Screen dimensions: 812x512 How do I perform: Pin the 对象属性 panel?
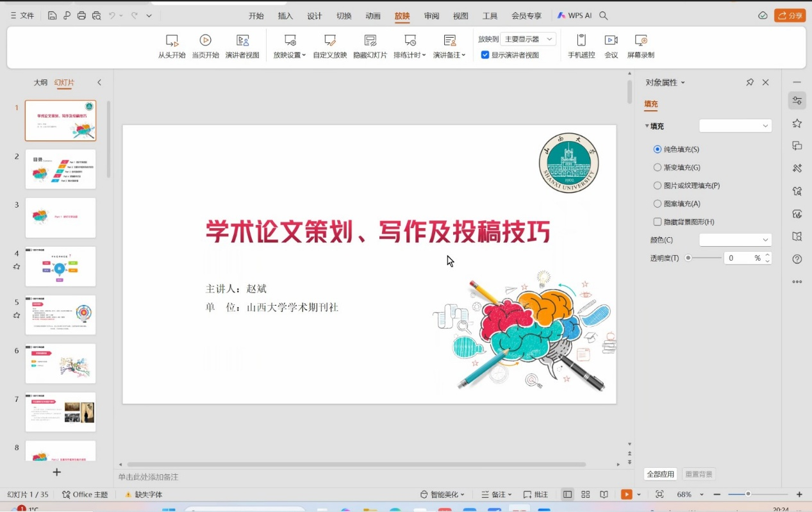750,83
